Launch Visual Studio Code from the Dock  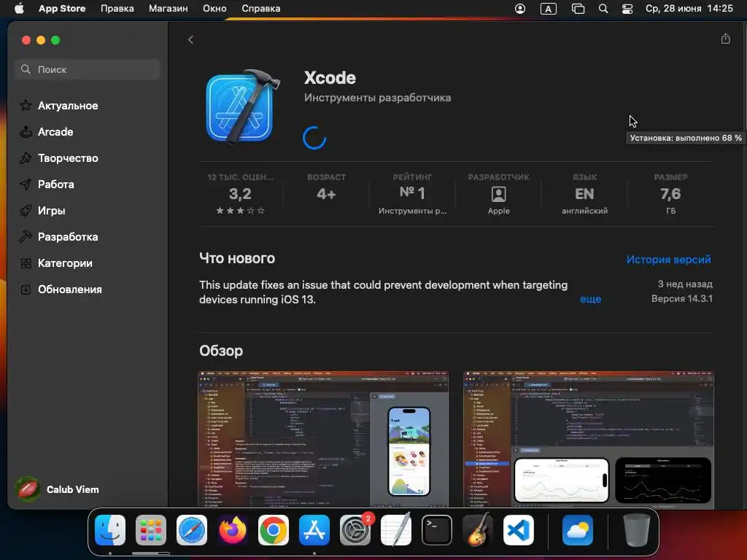point(519,530)
